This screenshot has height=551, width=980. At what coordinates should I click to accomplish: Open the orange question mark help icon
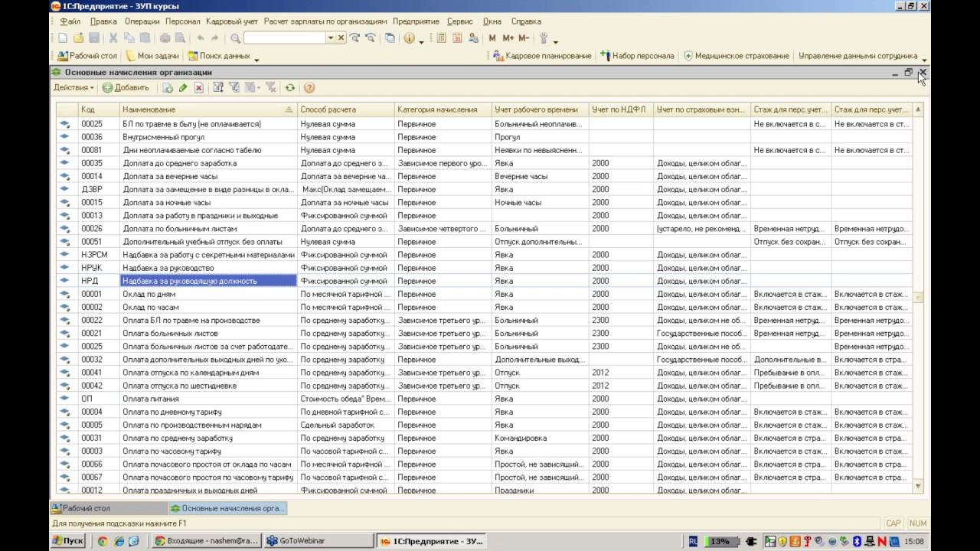point(309,88)
